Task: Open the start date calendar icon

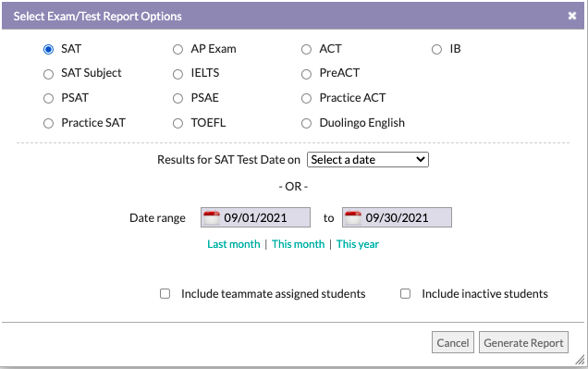Action: click(x=211, y=217)
